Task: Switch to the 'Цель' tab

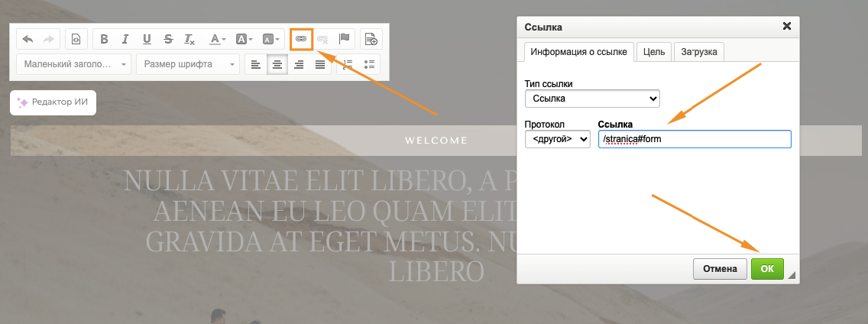Action: 653,52
